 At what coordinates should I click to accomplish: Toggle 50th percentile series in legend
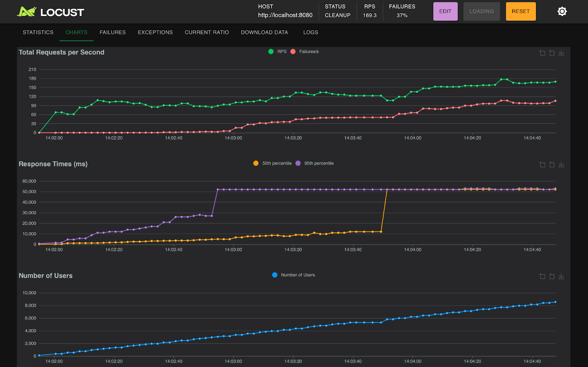[x=272, y=163]
